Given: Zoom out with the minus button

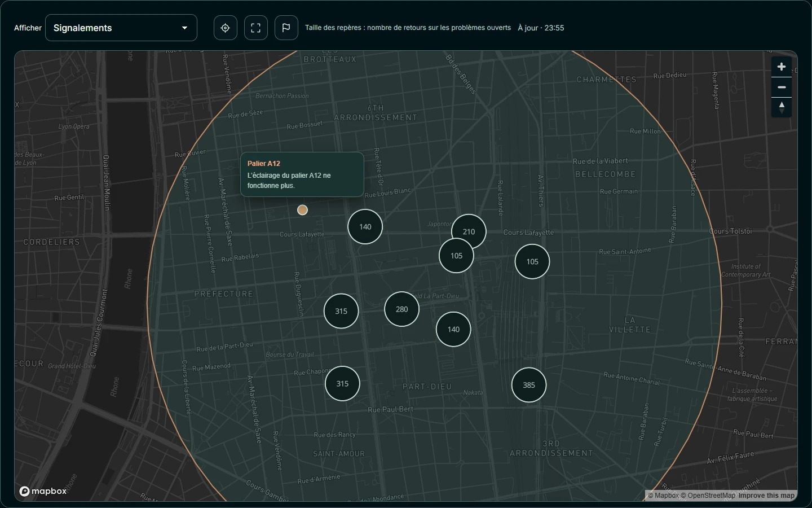Looking at the screenshot, I should pyautogui.click(x=782, y=87).
